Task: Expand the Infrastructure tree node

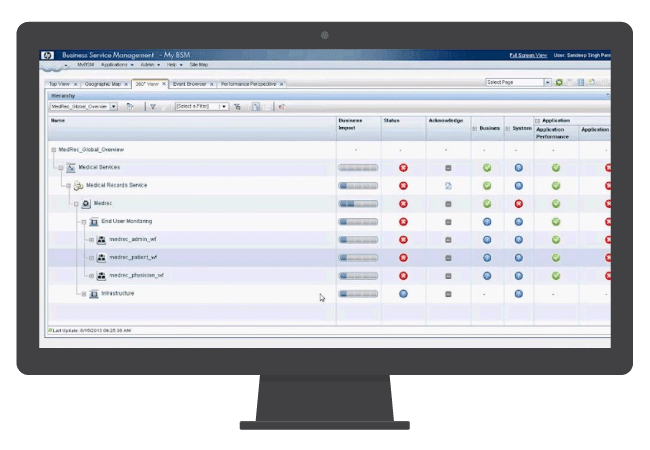Action: click(84, 294)
